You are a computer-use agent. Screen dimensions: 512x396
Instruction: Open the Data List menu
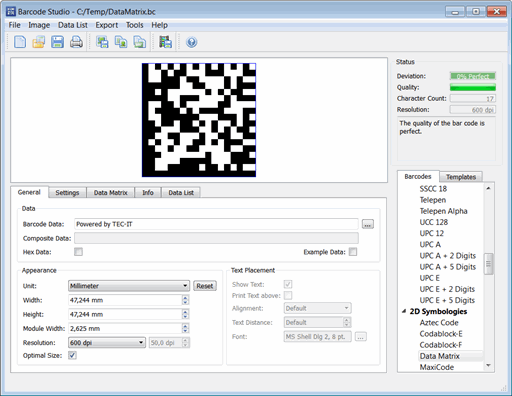tap(73, 25)
